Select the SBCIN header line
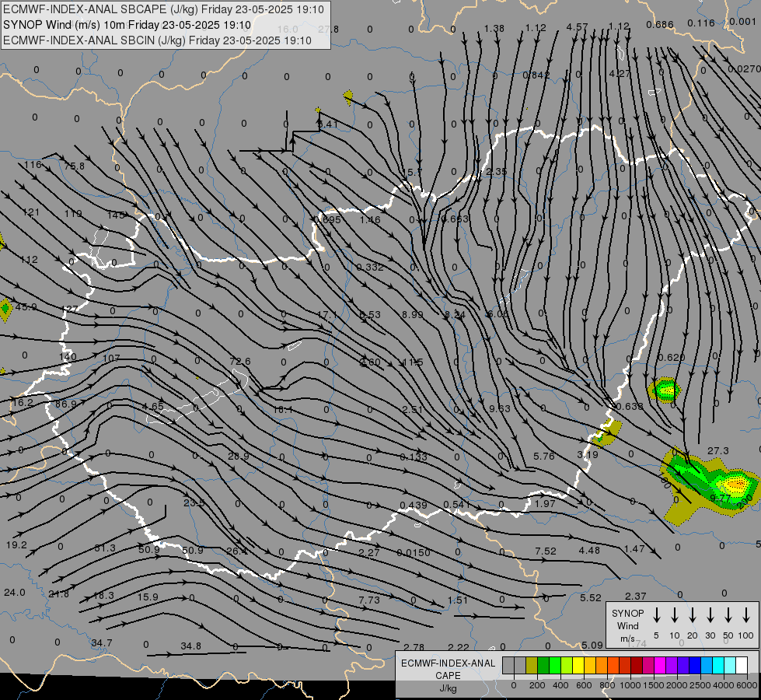The image size is (761, 700). 157,40
